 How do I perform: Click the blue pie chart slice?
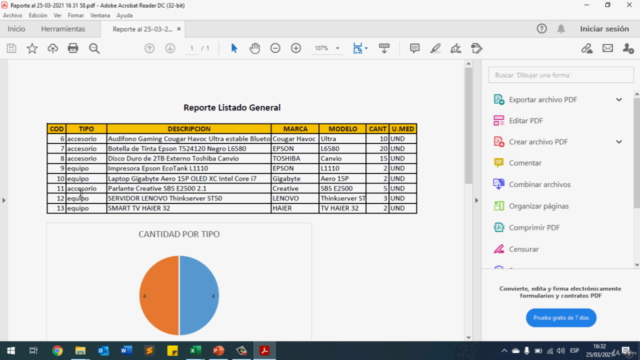coord(200,296)
